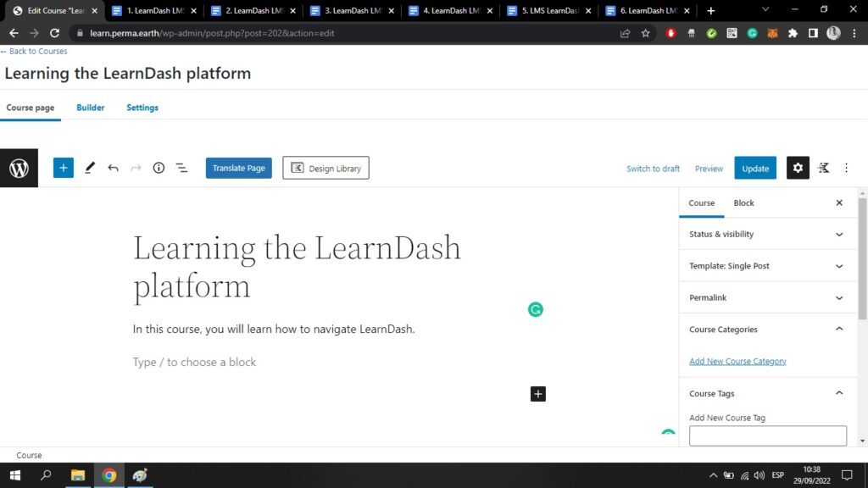Image resolution: width=868 pixels, height=488 pixels.
Task: Expand the Permalink panel
Action: point(767,297)
